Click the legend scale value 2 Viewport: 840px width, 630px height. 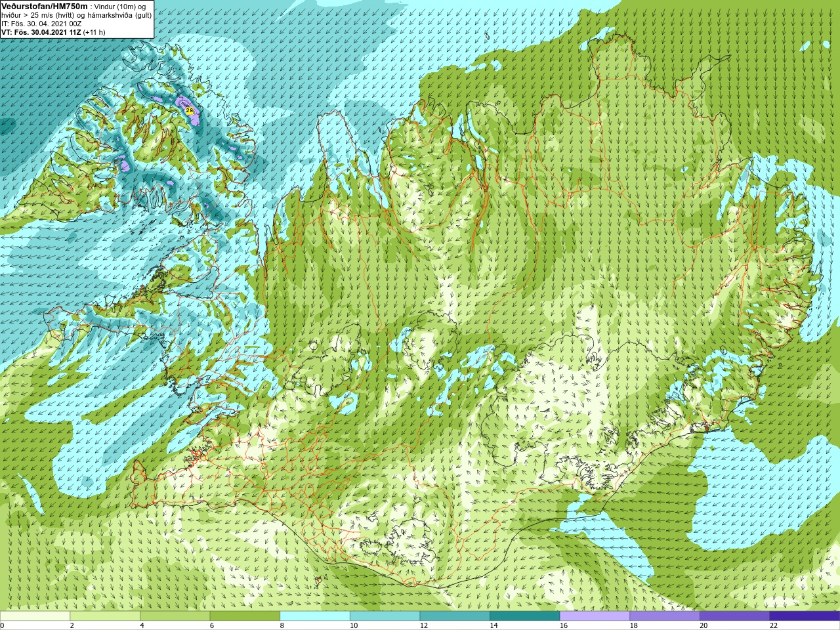72,625
